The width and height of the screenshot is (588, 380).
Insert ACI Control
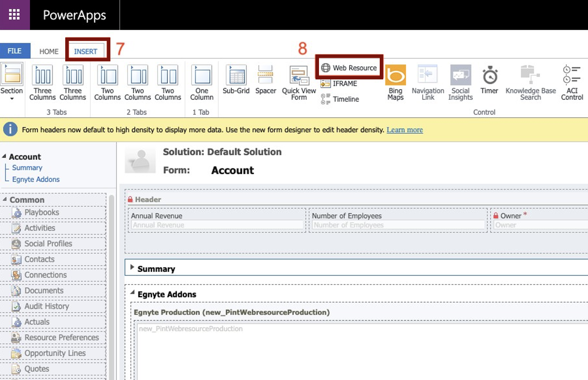[572, 83]
